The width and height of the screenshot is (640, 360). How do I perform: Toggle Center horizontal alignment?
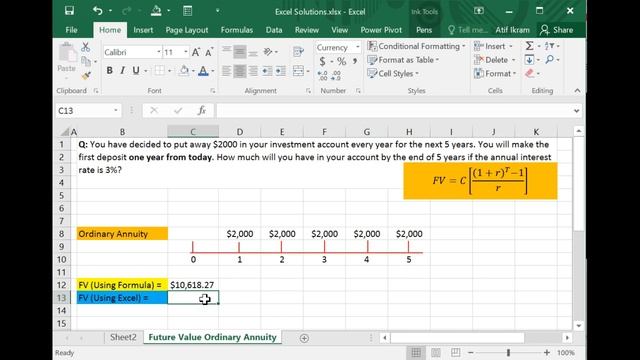pyautogui.click(x=240, y=71)
